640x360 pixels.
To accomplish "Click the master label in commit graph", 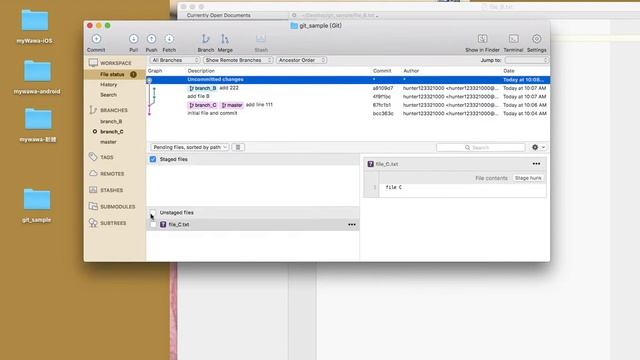I will [x=232, y=105].
